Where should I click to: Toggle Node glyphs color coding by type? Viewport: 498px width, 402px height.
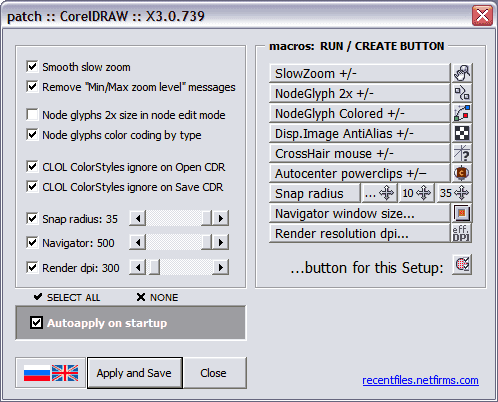[32, 135]
